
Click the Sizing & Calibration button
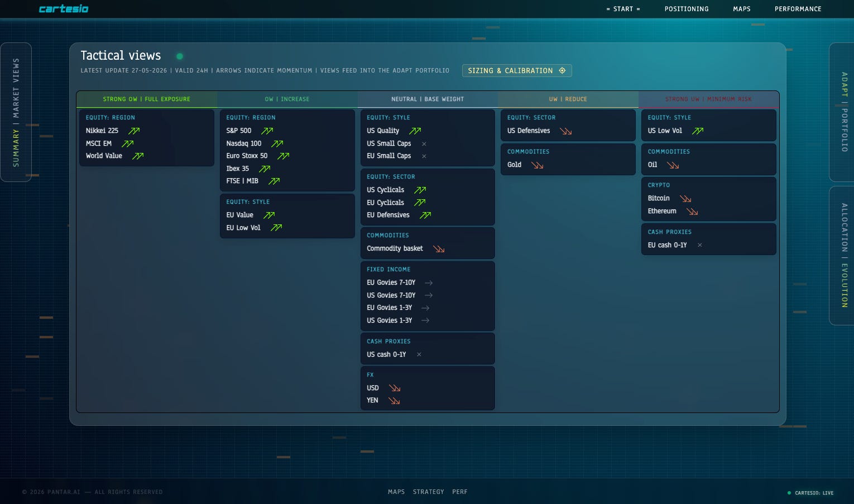point(517,71)
